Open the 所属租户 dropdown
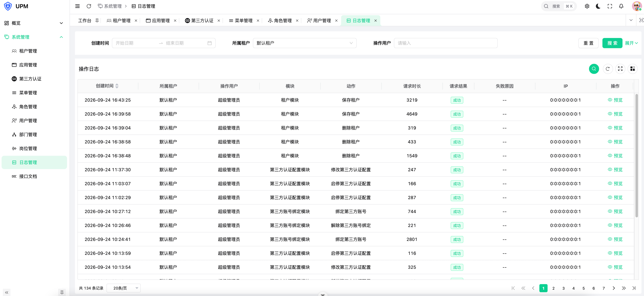The image size is (644, 296). pos(304,43)
